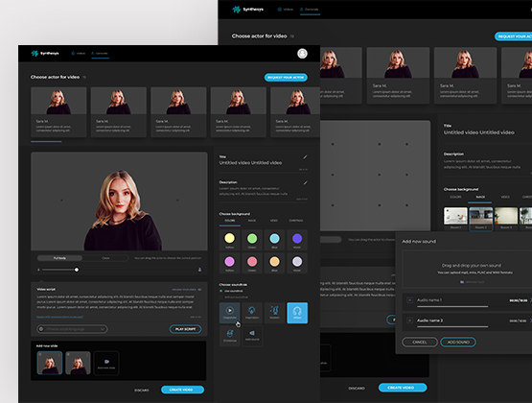The height and width of the screenshot is (403, 532).
Task: Pick the yellow background color swatch
Action: [x=230, y=238]
